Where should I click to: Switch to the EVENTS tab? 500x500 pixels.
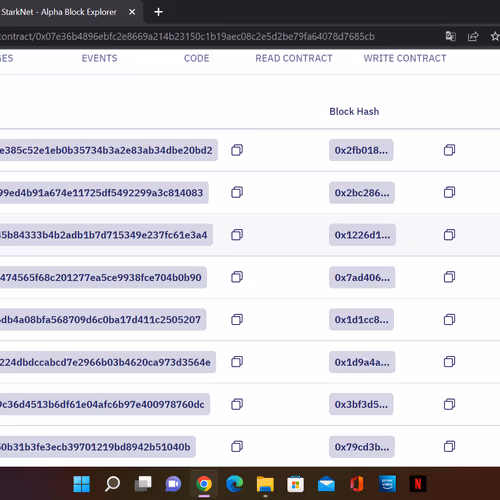coord(99,58)
